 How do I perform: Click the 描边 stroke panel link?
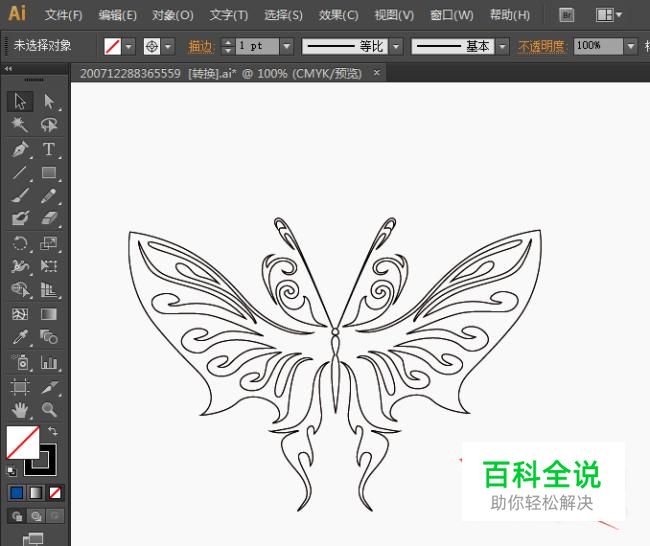(201, 46)
